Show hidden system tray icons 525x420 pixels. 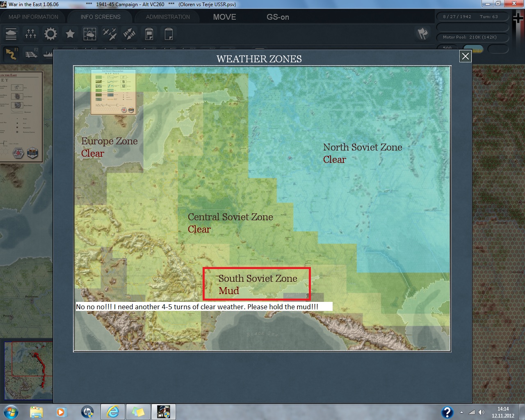click(x=462, y=412)
